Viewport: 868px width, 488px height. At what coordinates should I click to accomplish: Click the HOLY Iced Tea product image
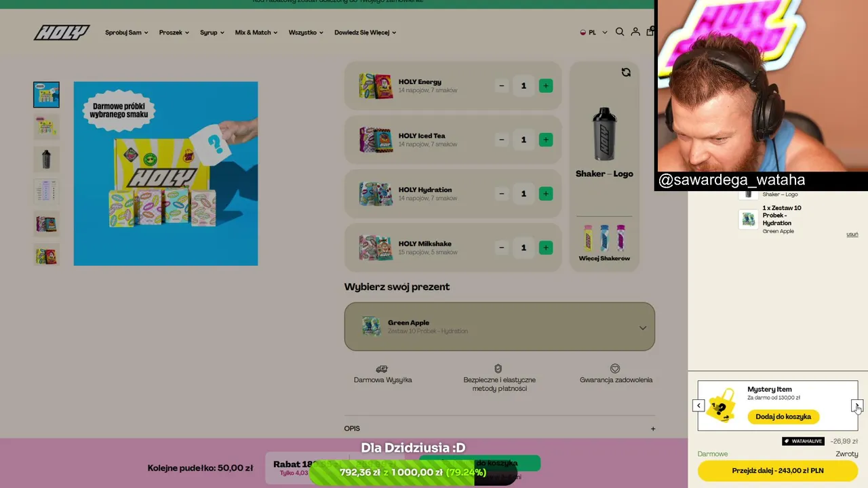click(x=376, y=140)
